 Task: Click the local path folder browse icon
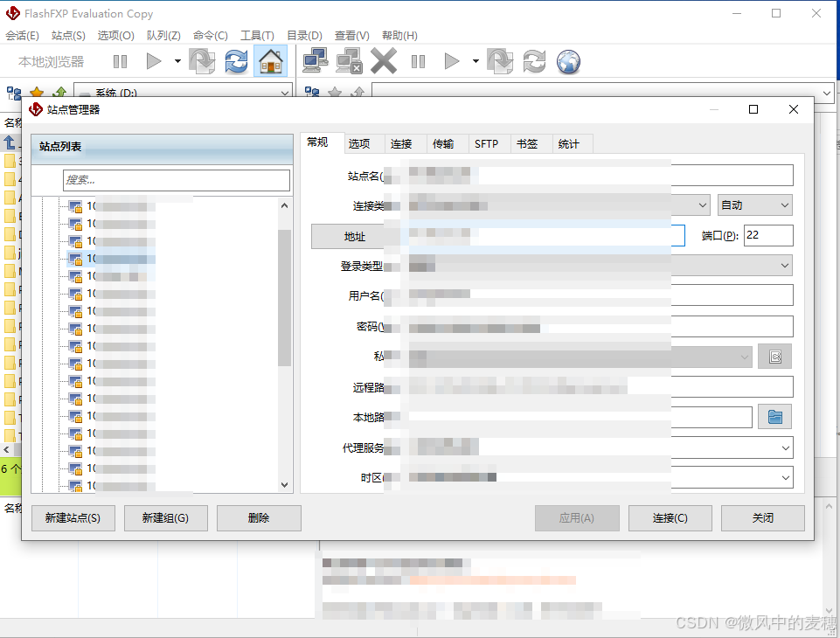[774, 417]
